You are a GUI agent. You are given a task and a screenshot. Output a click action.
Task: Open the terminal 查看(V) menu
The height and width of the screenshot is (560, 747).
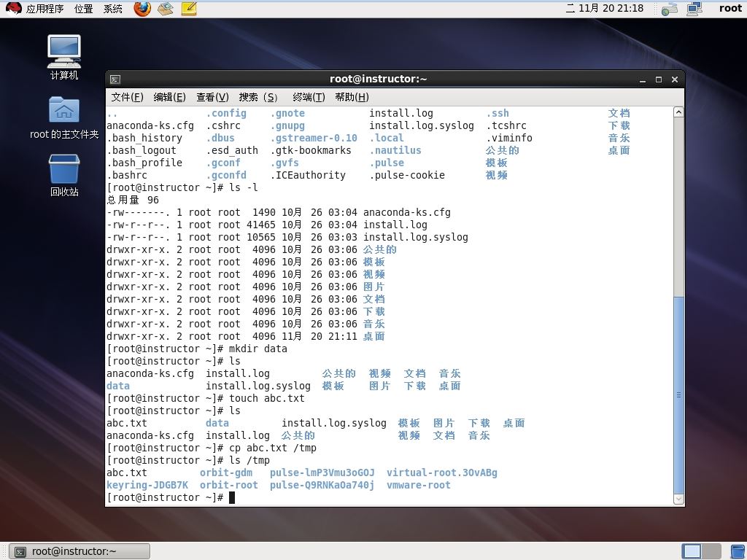(x=212, y=97)
